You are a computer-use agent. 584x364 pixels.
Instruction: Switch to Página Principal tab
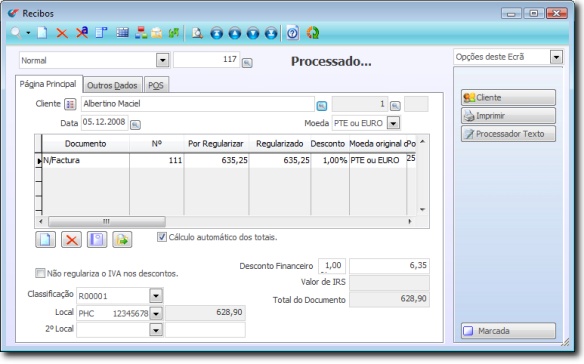tap(48, 84)
